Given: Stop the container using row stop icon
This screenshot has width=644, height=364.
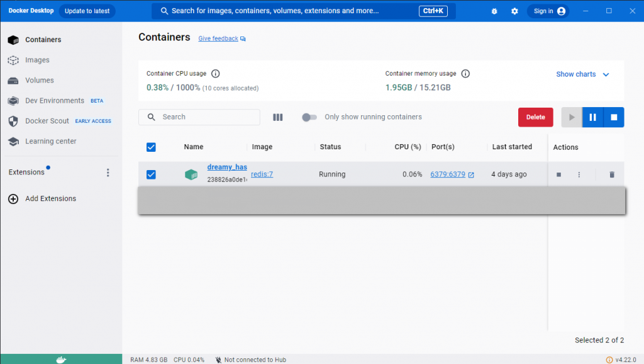Looking at the screenshot, I should tap(558, 175).
